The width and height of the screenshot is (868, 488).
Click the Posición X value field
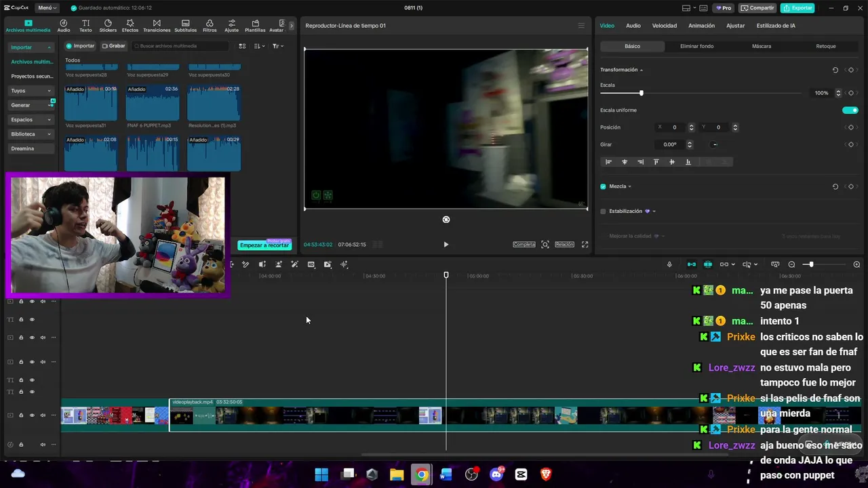tap(675, 127)
